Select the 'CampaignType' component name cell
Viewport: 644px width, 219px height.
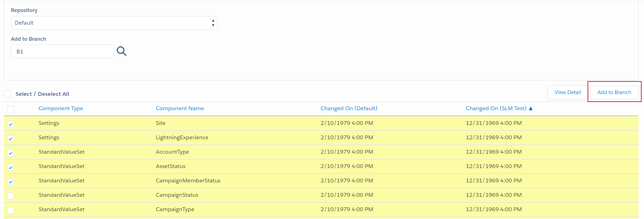pyautogui.click(x=175, y=209)
